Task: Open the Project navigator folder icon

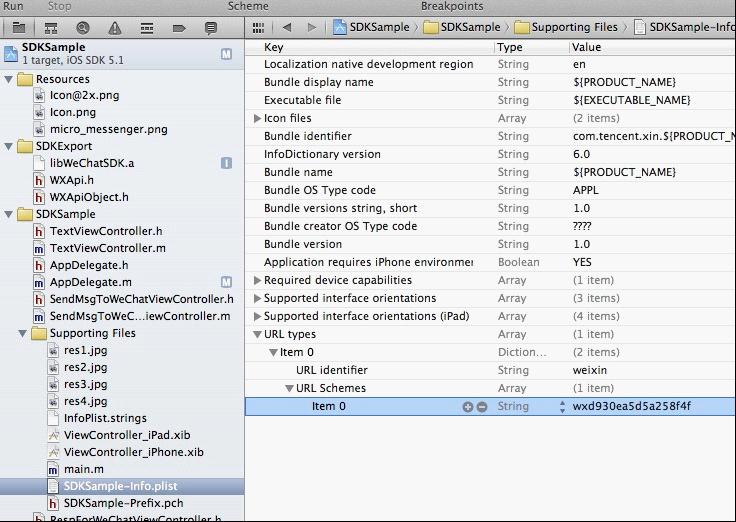Action: 18,27
